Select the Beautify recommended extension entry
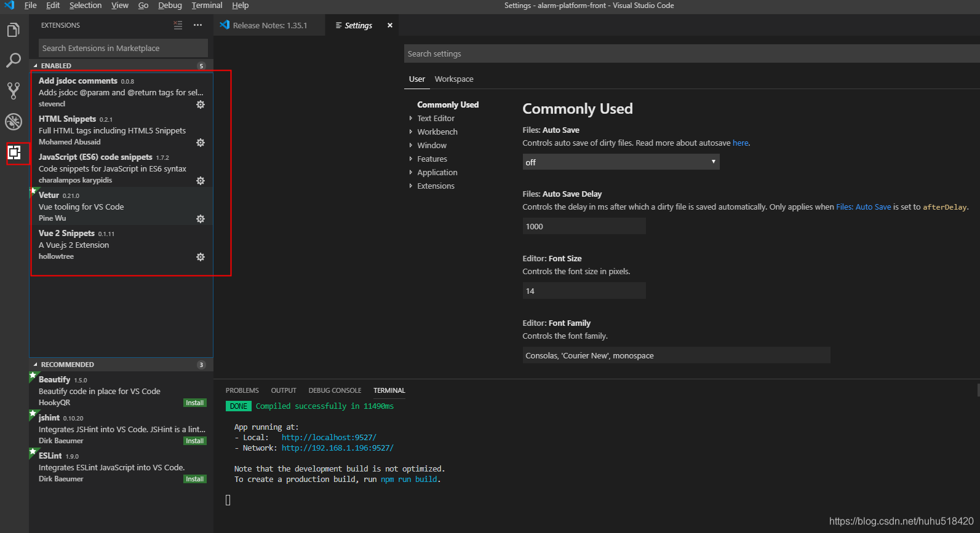980x533 pixels. pyautogui.click(x=121, y=390)
